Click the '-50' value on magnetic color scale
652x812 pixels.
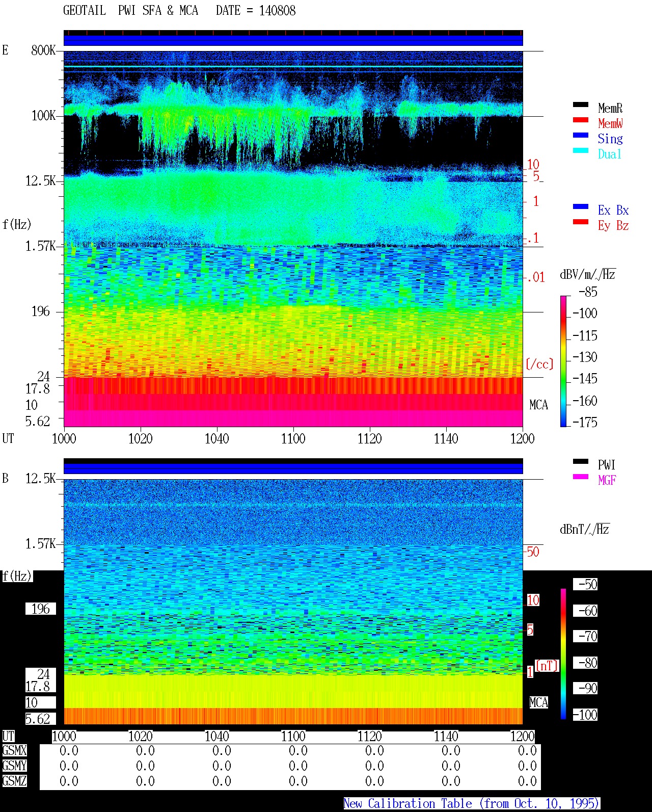[586, 584]
